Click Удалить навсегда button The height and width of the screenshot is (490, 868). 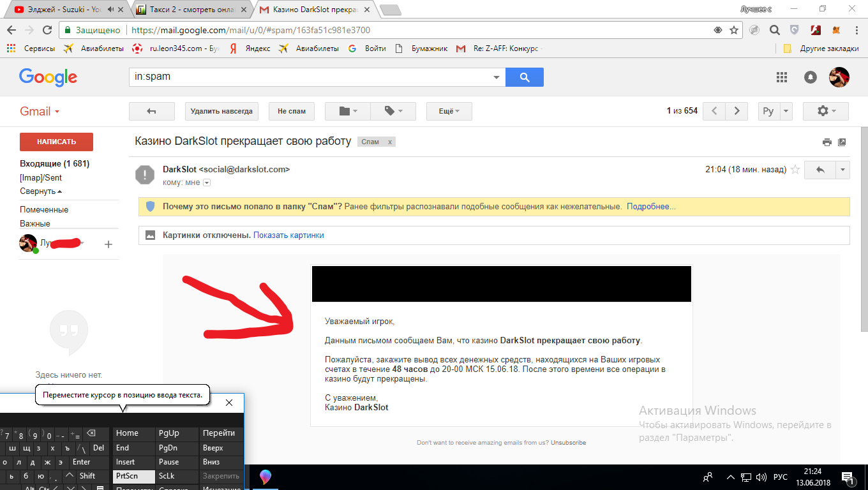pyautogui.click(x=221, y=111)
